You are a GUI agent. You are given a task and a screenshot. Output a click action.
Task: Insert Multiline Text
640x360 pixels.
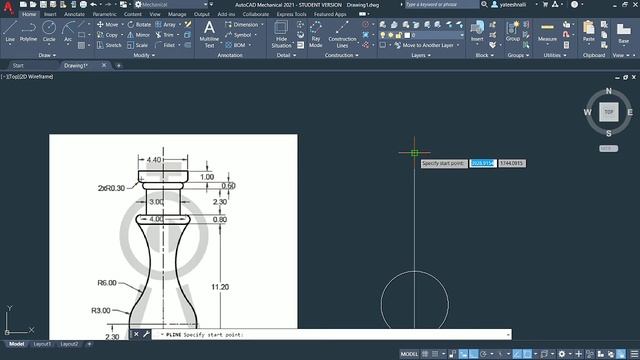[209, 34]
